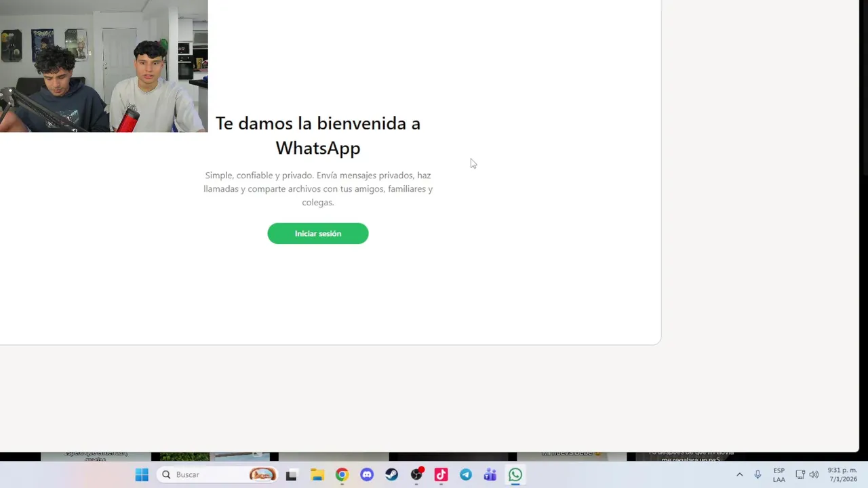868x488 pixels.
Task: Click the microphone tray icon
Action: pyautogui.click(x=757, y=474)
